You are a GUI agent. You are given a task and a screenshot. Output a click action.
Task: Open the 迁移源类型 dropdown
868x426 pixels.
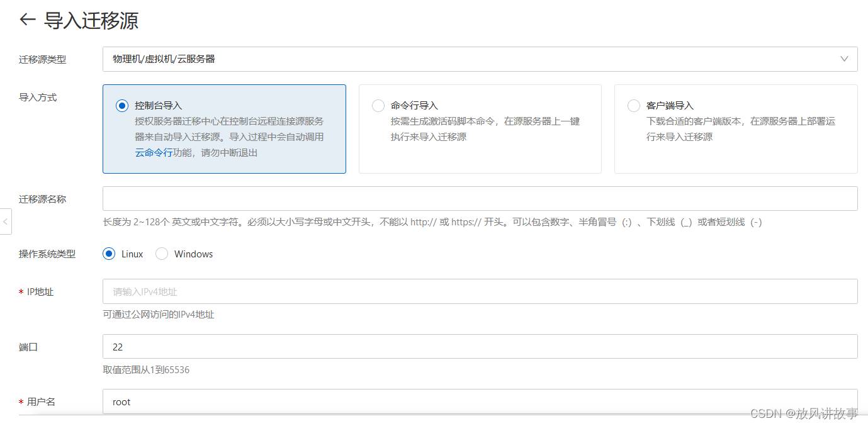tap(480, 59)
